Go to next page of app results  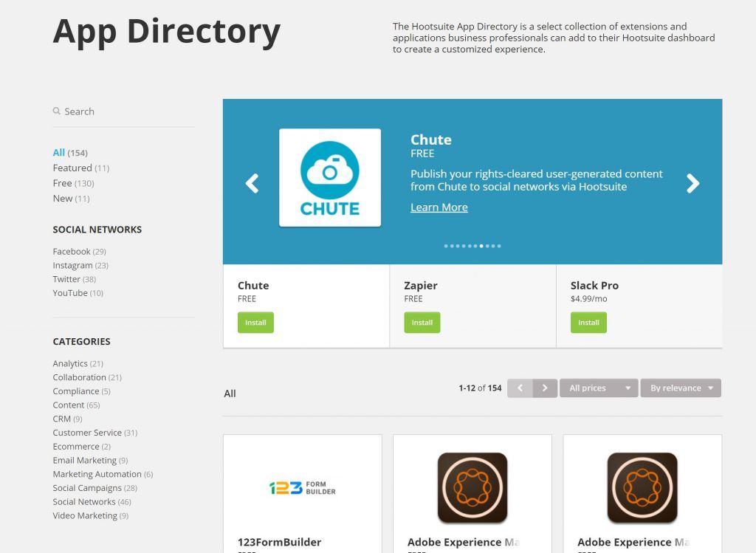[545, 388]
